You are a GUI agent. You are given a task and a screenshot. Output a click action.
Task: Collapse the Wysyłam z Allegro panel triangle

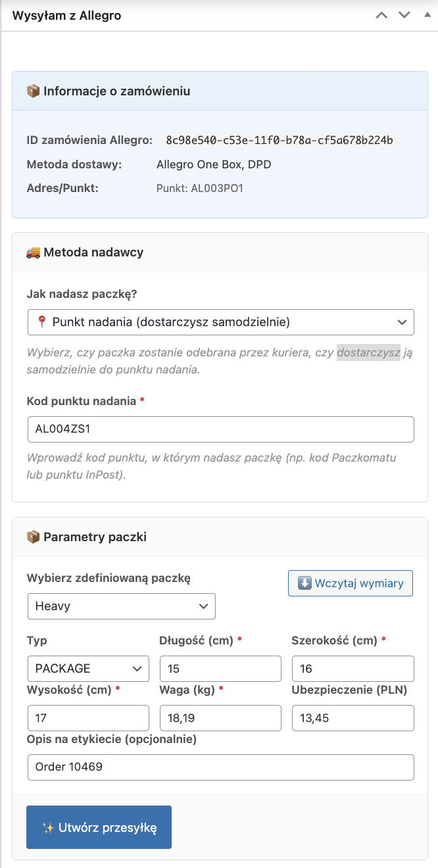click(426, 15)
